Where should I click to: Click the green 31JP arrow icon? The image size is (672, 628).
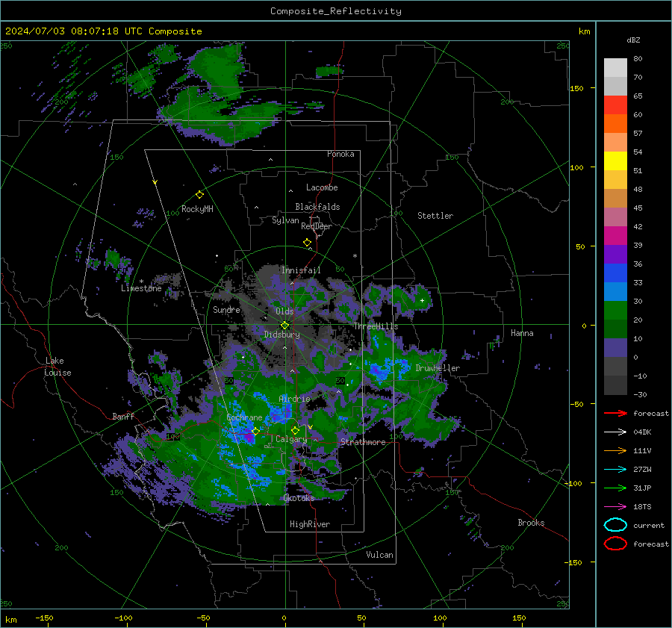(615, 488)
